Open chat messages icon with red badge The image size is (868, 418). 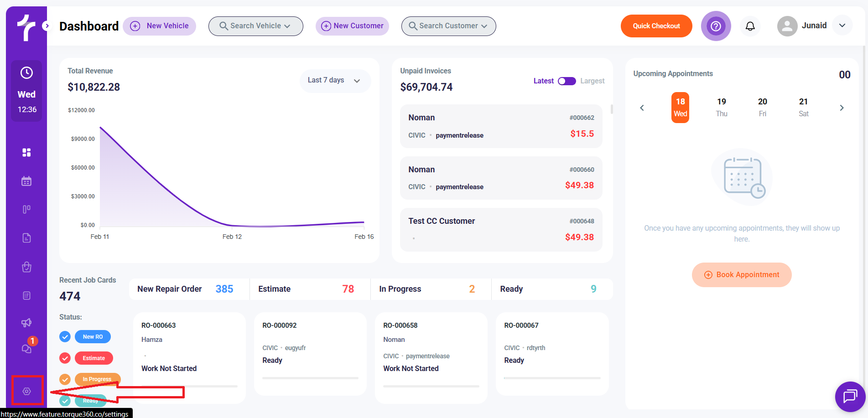tap(26, 349)
